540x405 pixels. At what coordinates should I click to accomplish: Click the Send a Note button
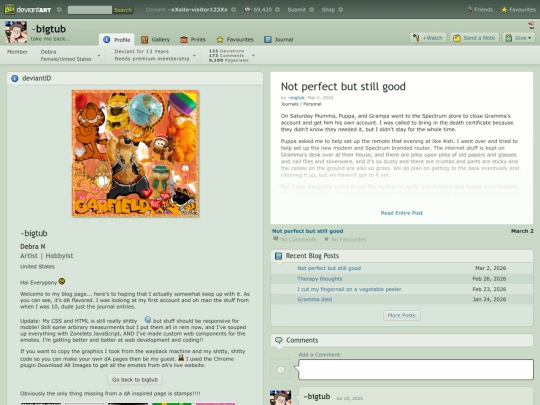click(474, 38)
